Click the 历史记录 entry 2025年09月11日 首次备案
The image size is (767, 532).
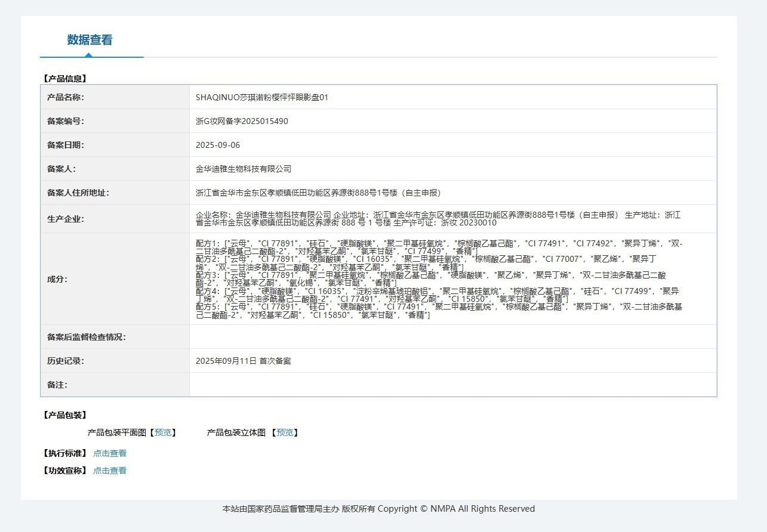pos(244,361)
